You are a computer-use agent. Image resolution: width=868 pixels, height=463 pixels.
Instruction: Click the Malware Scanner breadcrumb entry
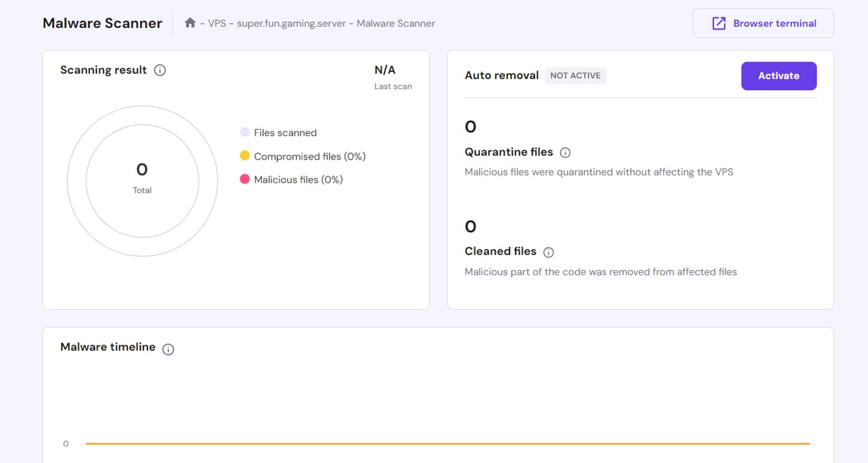click(395, 23)
